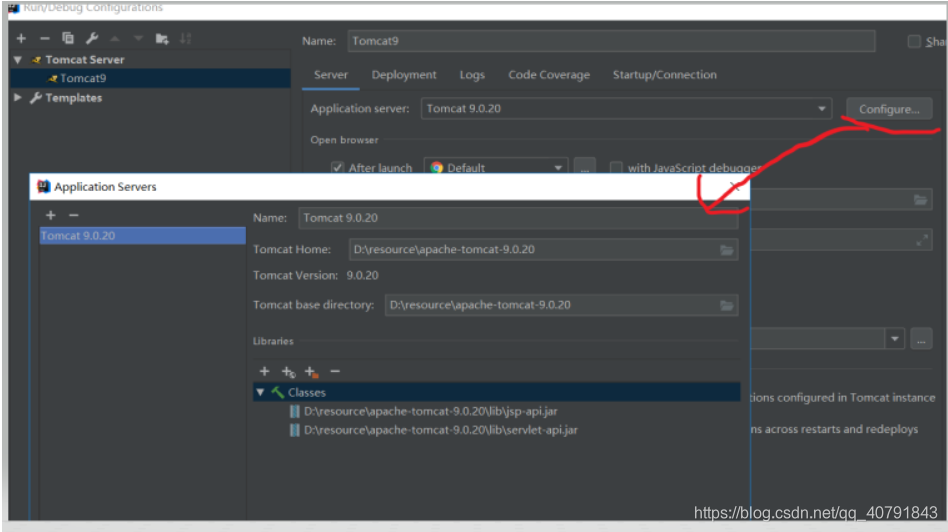Click Templates label in tree
This screenshot has height=532, width=948.
(x=74, y=97)
